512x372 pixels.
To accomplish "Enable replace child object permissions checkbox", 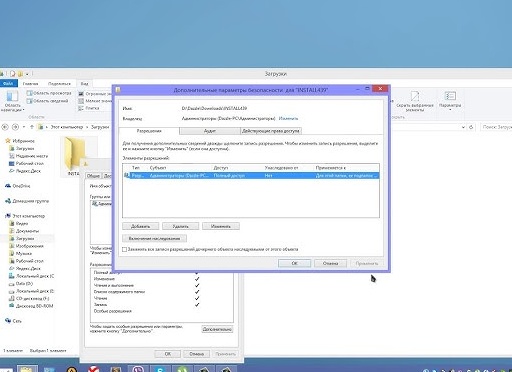I will pyautogui.click(x=124, y=249).
